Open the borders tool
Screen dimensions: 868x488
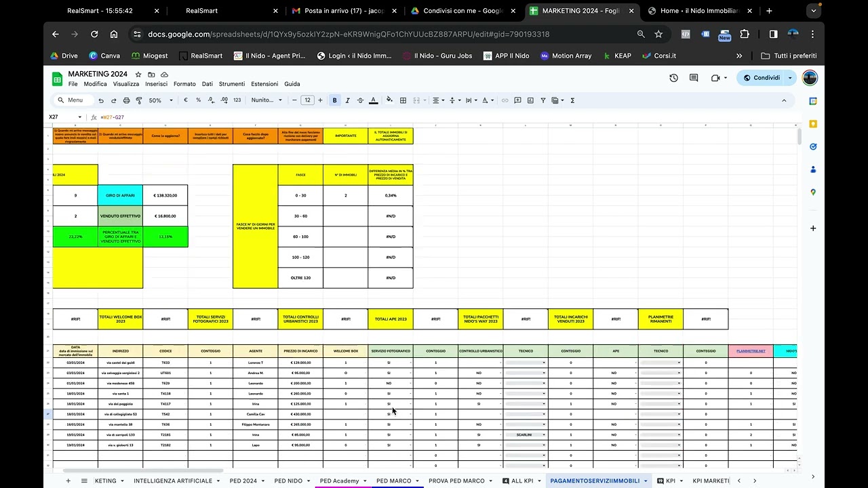point(403,100)
